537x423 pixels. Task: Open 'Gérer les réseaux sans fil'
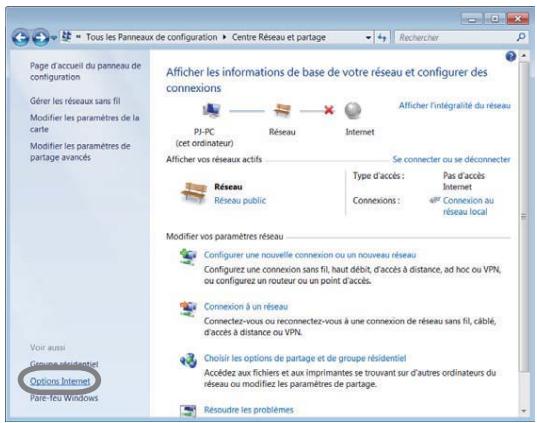pos(75,101)
